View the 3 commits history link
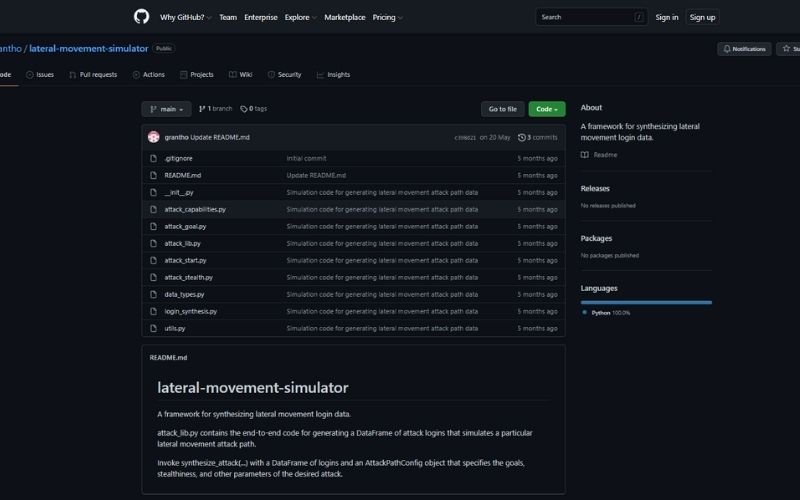800x500 pixels. coord(538,137)
